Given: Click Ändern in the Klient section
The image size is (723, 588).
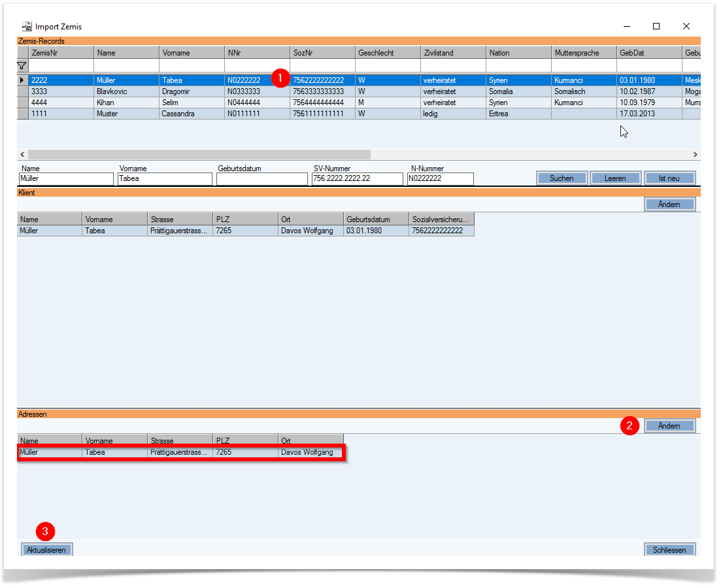Looking at the screenshot, I should (x=669, y=204).
